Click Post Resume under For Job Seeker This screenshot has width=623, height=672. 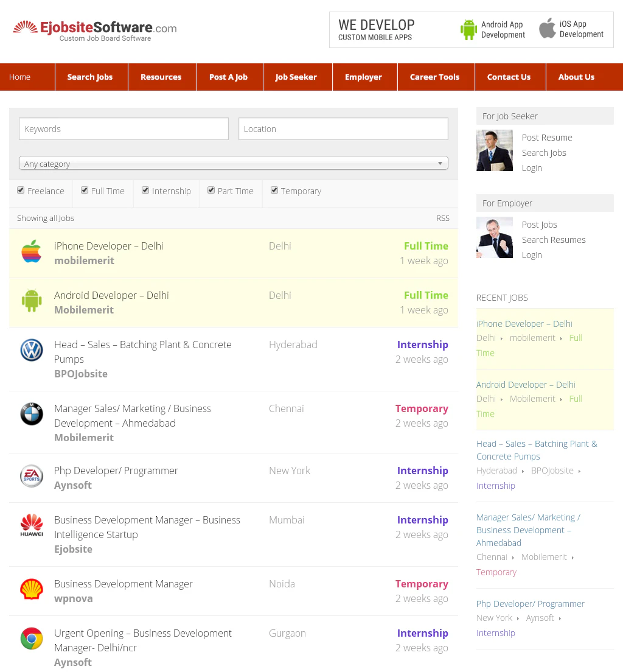coord(547,138)
